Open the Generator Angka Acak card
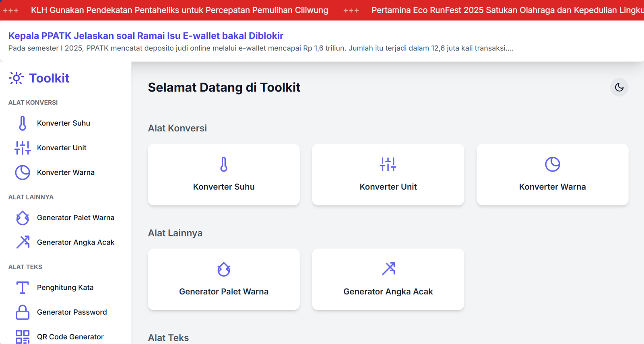644x344 pixels. click(x=388, y=280)
